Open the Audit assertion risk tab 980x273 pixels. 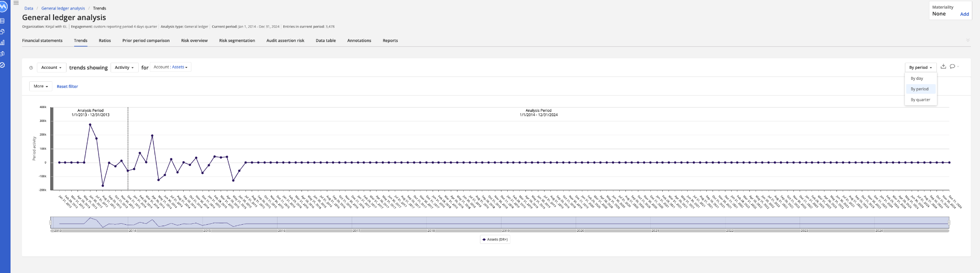click(285, 41)
